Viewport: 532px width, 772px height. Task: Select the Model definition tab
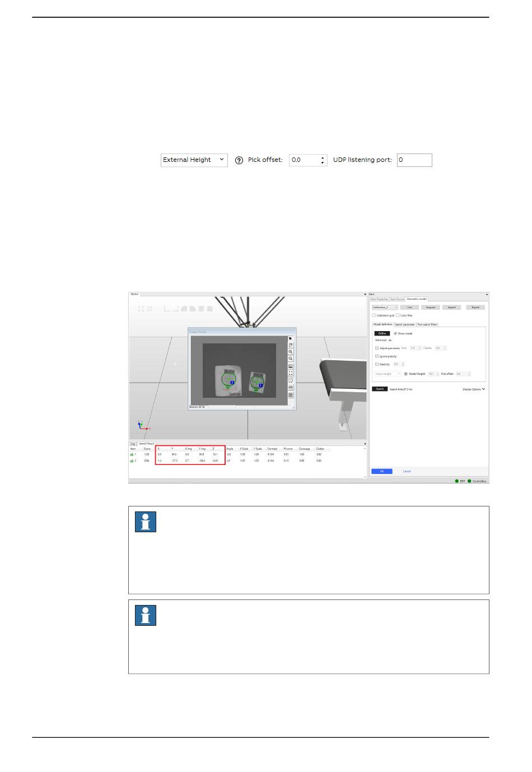[383, 324]
